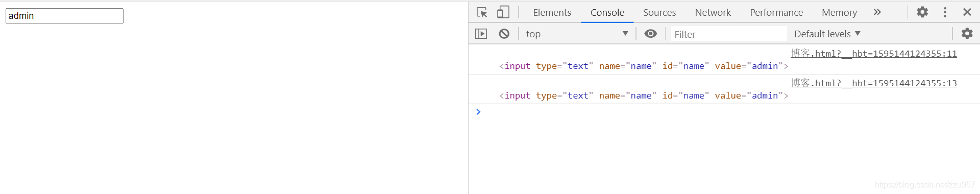Select the Console tab
This screenshot has height=194, width=980.
point(607,12)
